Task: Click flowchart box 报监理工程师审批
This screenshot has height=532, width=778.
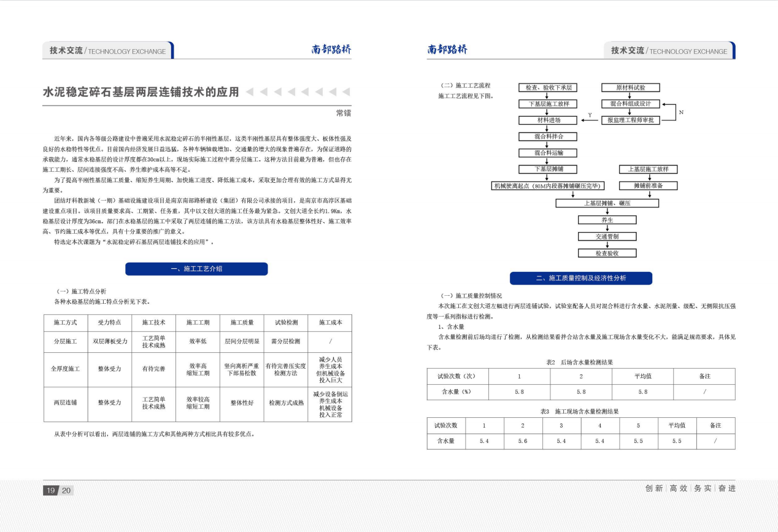Action: pos(630,120)
